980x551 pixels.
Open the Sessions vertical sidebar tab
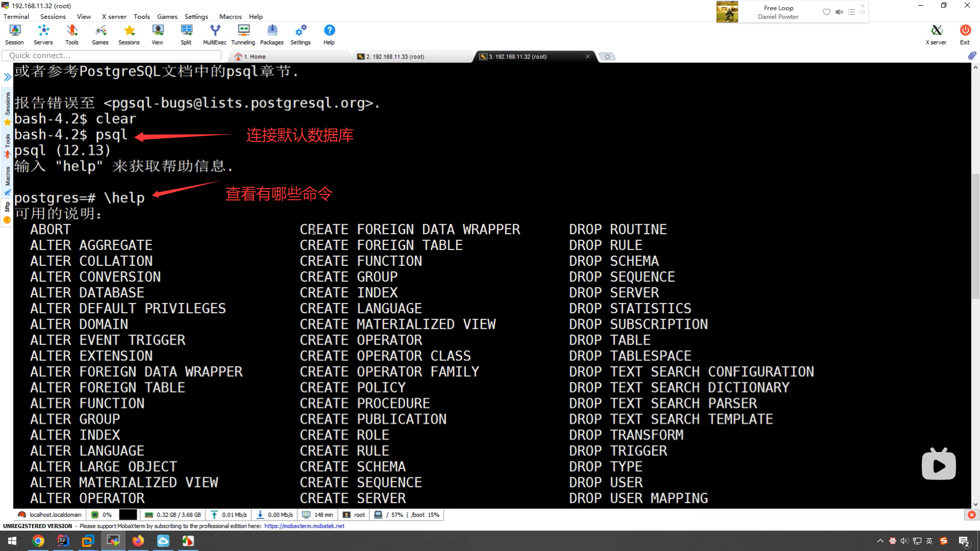click(7, 104)
